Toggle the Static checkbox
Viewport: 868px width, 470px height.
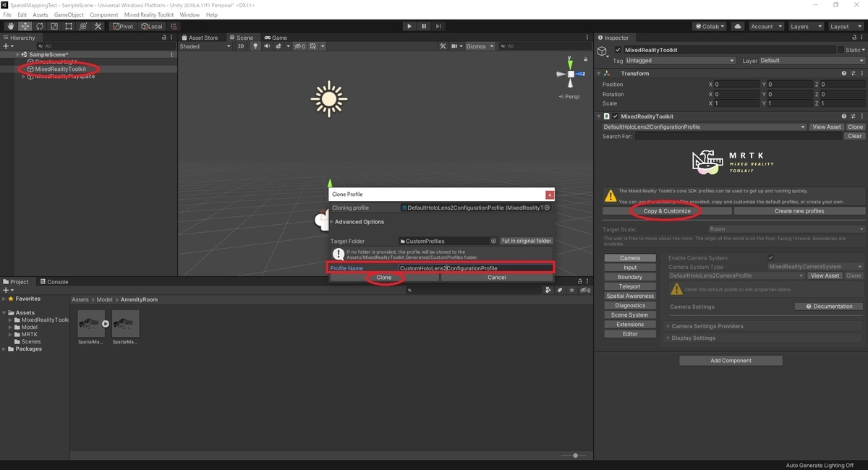pos(841,50)
